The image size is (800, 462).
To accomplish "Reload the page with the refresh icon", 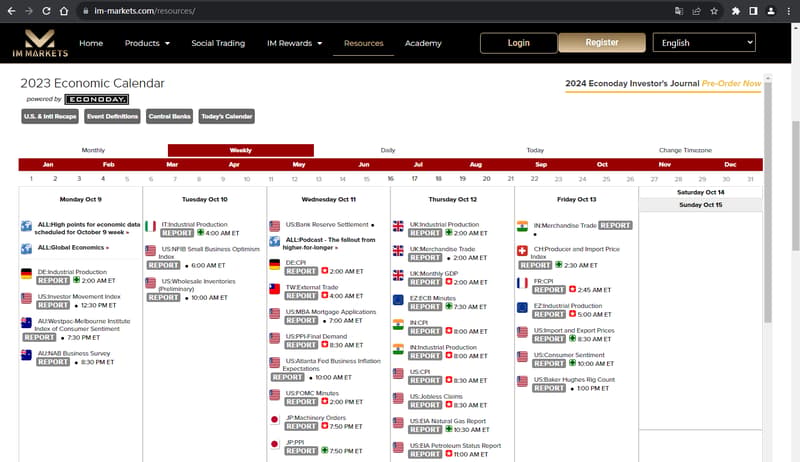I will click(46, 11).
